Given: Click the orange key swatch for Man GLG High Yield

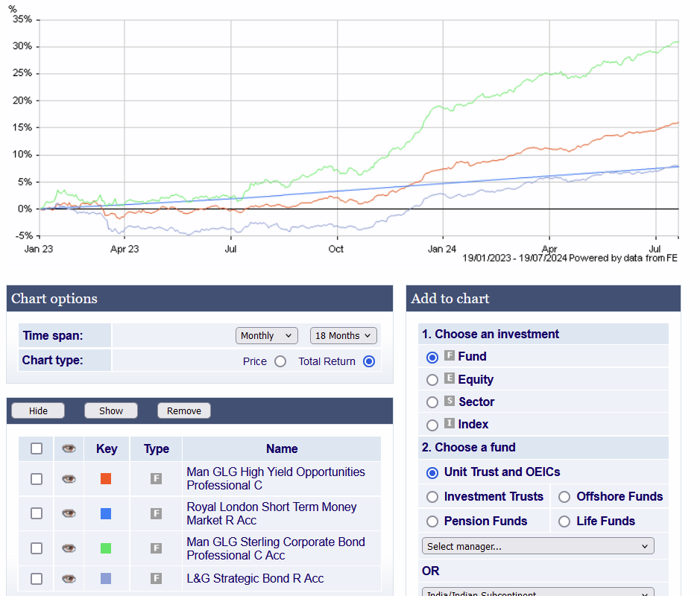Looking at the screenshot, I should click(106, 478).
